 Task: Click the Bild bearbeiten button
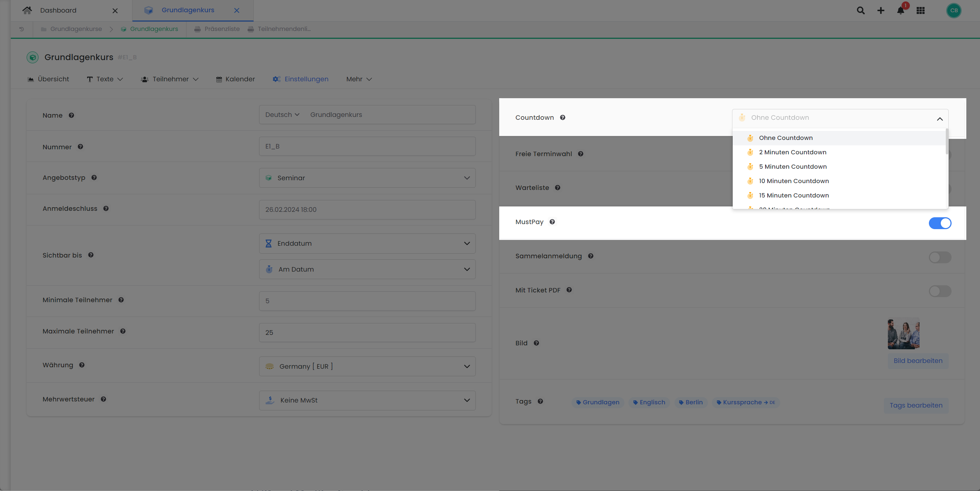(918, 360)
